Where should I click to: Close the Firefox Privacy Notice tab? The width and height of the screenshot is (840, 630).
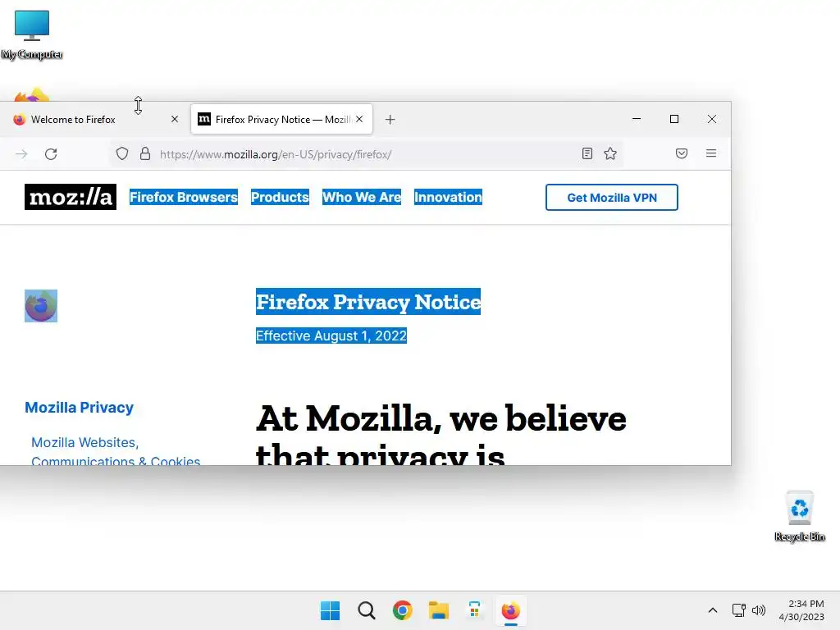point(359,119)
